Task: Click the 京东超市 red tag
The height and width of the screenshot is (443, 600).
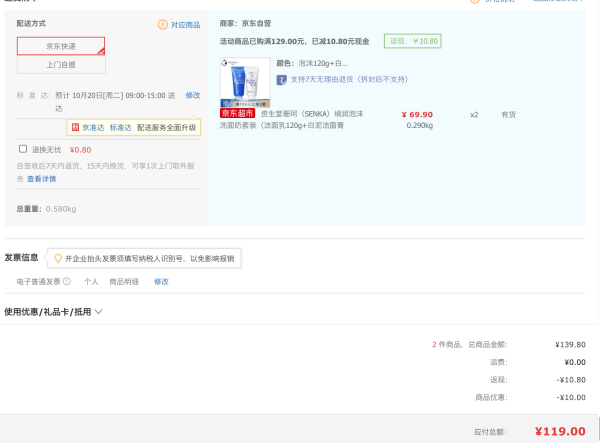Action: [237, 113]
